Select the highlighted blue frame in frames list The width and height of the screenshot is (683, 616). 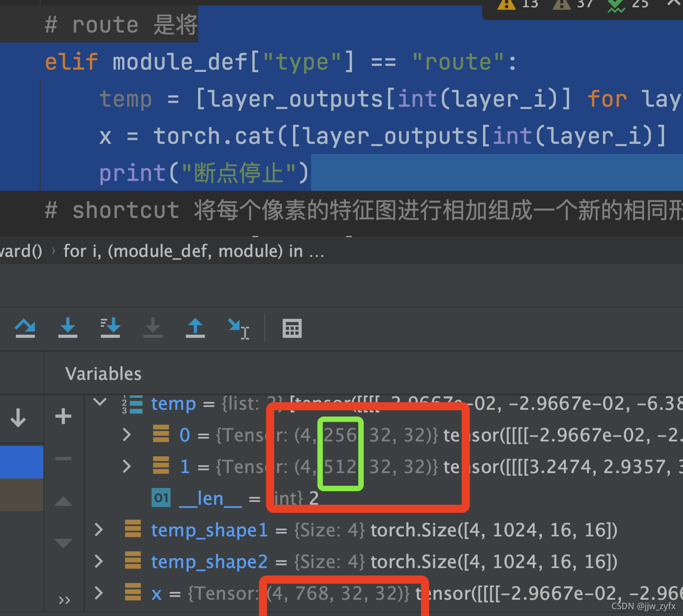tap(22, 462)
